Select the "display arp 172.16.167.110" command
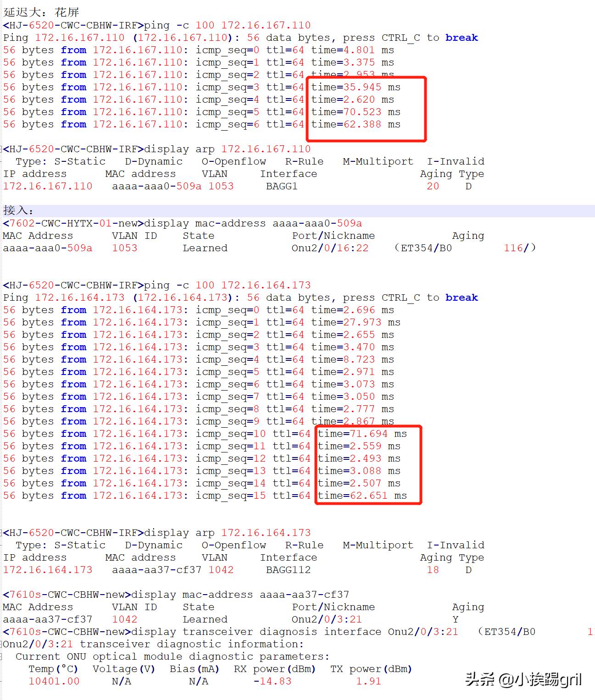 227,149
